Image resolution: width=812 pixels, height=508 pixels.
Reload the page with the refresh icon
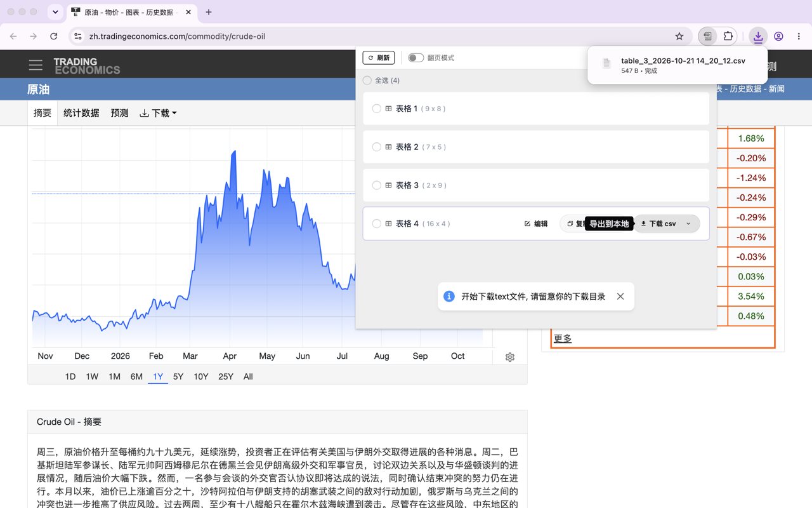tap(54, 36)
